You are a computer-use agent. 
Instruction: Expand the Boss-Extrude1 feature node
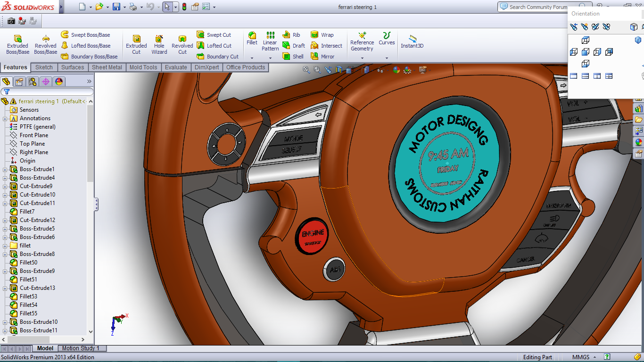[x=5, y=169]
